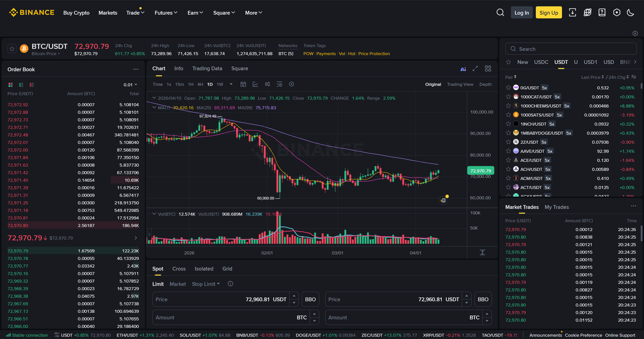Open the order book 0.01 precision dropdown

pos(130,85)
